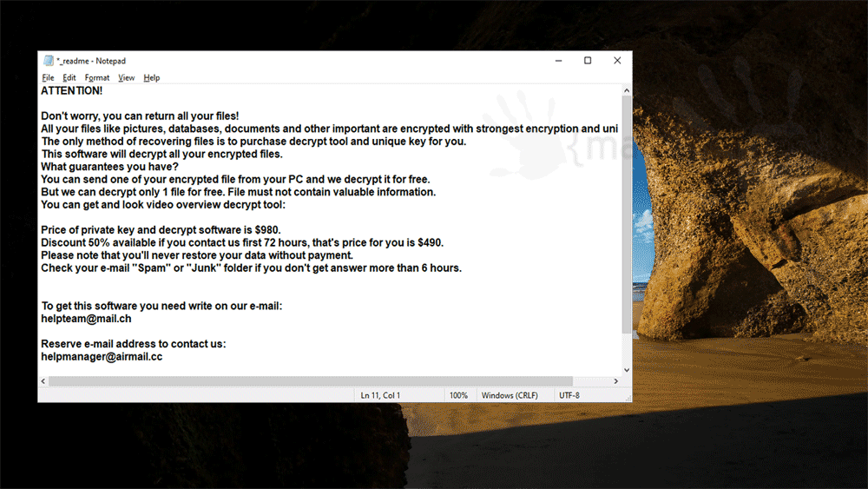The height and width of the screenshot is (489, 868).
Task: Click 'Ln 11, Col 1' in status bar
Action: (x=380, y=395)
